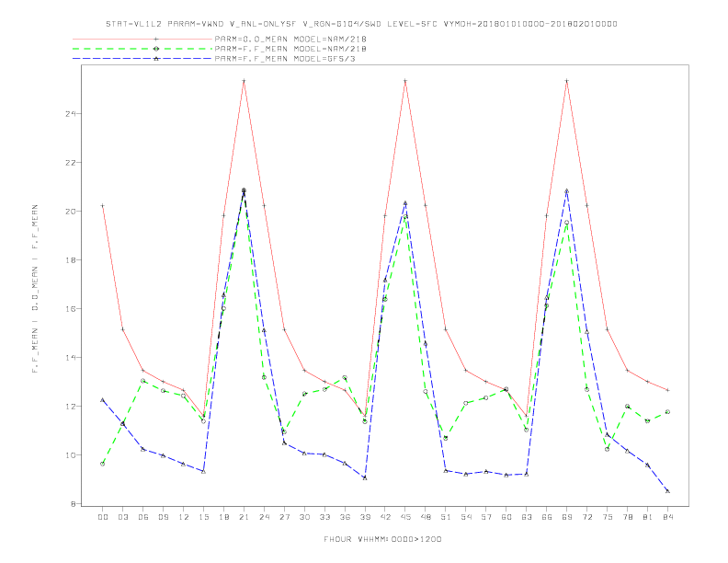
Task: Select the blue F.F_MEAN GFS/3 legend label
Action: (x=285, y=59)
